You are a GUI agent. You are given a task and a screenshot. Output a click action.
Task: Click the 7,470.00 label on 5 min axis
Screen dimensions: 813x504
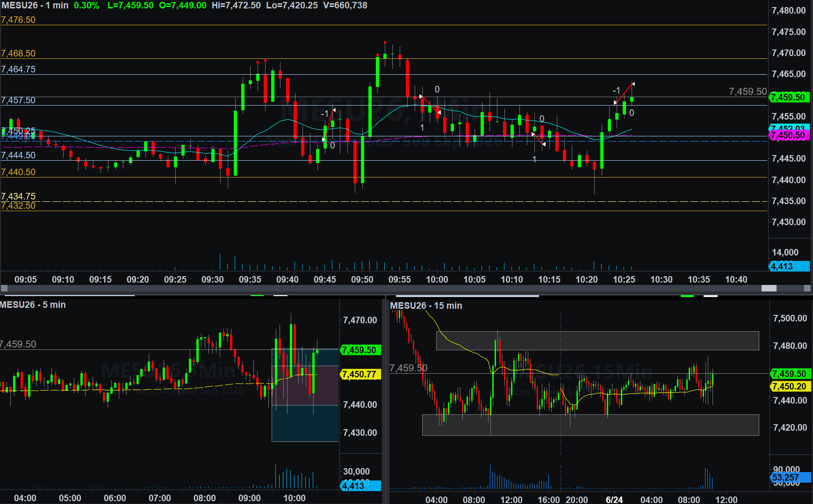click(x=360, y=320)
